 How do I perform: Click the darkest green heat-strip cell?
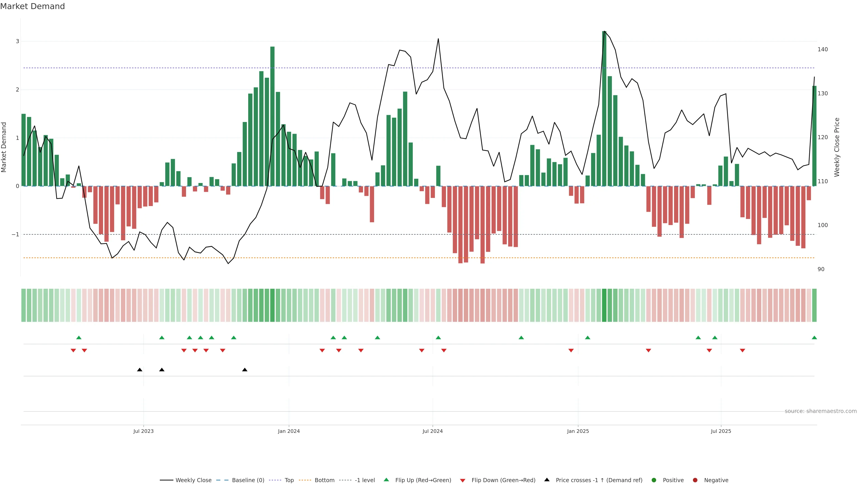(604, 305)
